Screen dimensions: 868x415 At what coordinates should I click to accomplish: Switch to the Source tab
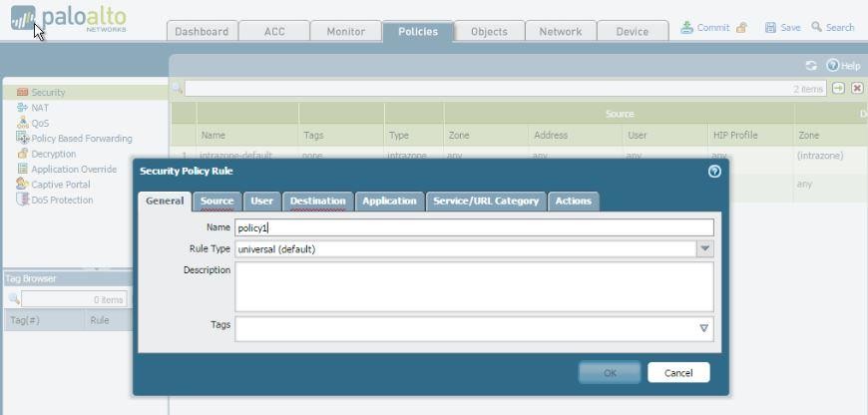pos(217,201)
